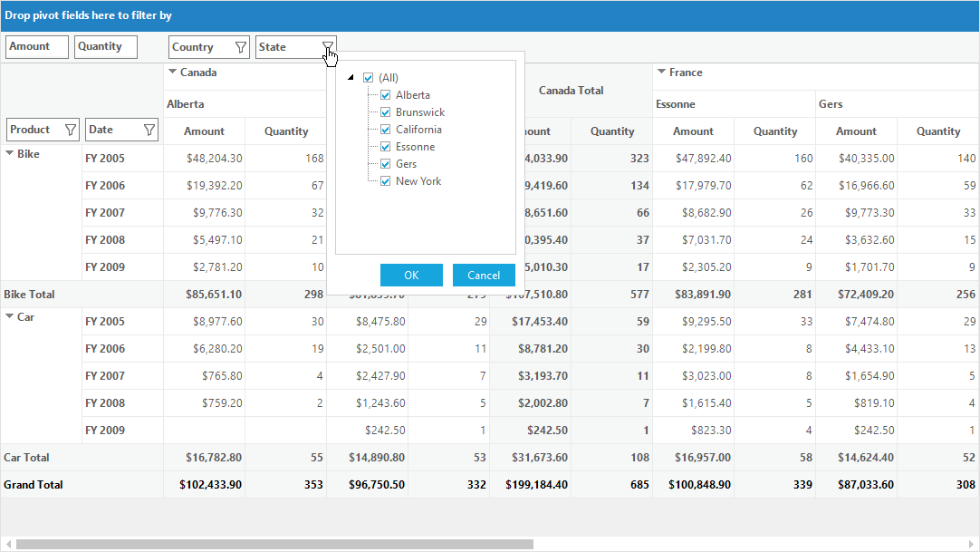Collapse the France column group
The height and width of the screenshot is (552, 980).
[661, 72]
